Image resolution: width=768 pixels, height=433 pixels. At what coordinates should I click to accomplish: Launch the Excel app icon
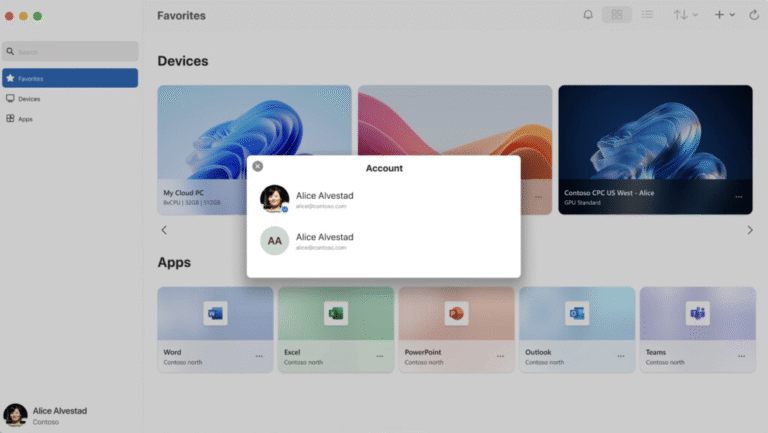click(336, 313)
